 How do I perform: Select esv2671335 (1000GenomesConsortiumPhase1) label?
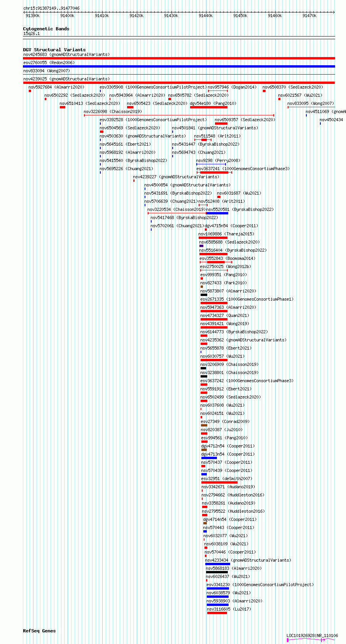tap(247, 299)
